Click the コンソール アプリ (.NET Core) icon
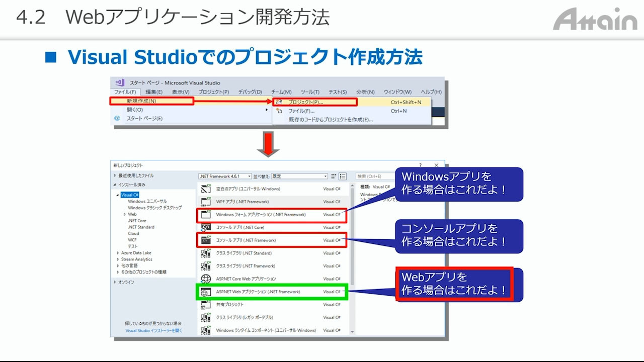This screenshot has height=362, width=644. pos(205,227)
